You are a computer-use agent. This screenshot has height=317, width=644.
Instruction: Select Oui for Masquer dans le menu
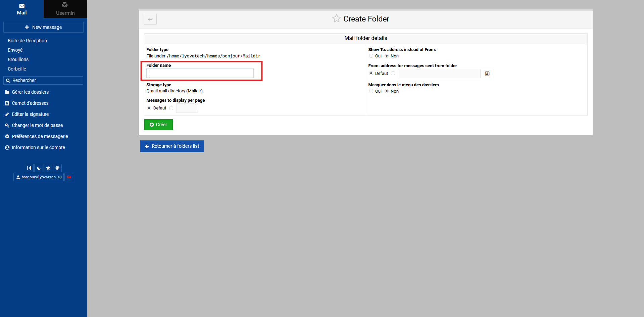click(371, 91)
